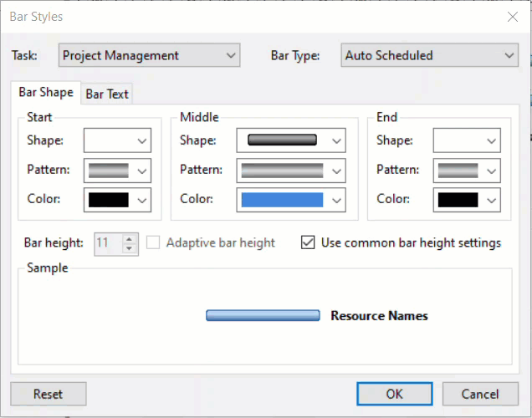Click the Bar height number field
This screenshot has width=532, height=418.
(107, 243)
